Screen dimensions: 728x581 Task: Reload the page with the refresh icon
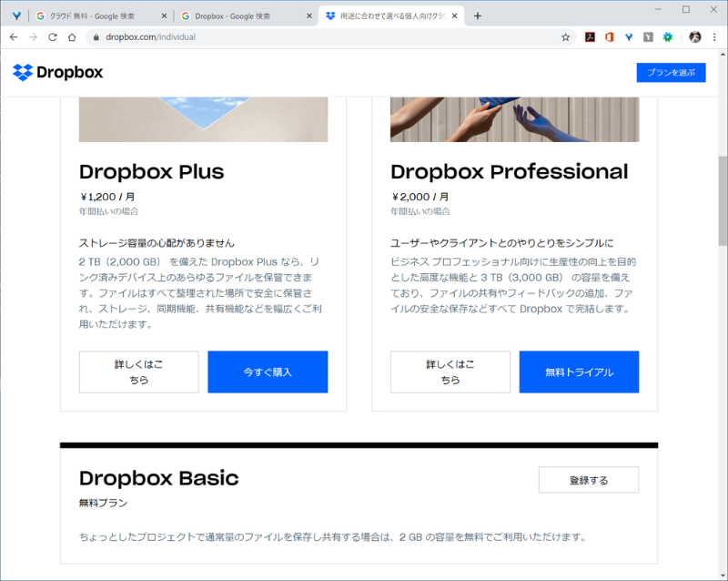pos(53,37)
